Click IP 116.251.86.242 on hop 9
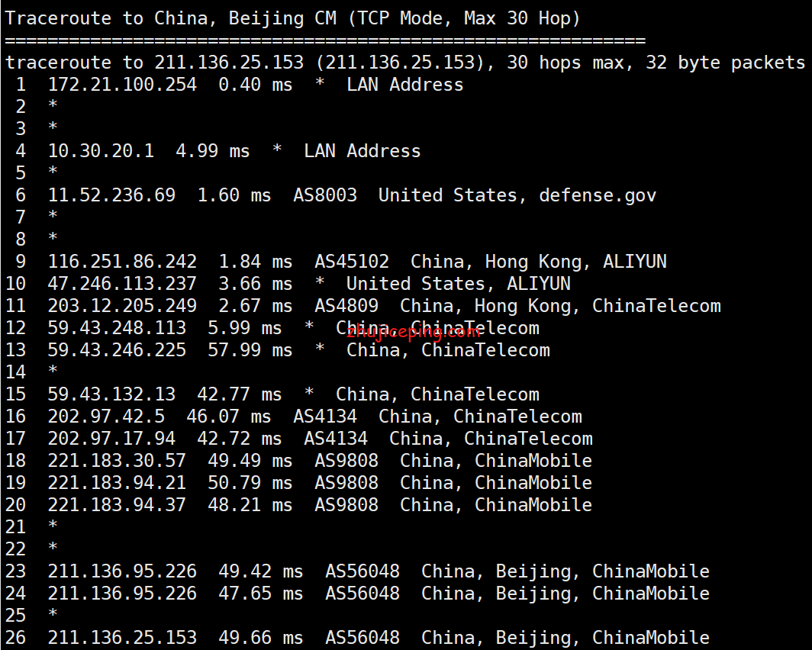This screenshot has height=650, width=812. tap(122, 262)
